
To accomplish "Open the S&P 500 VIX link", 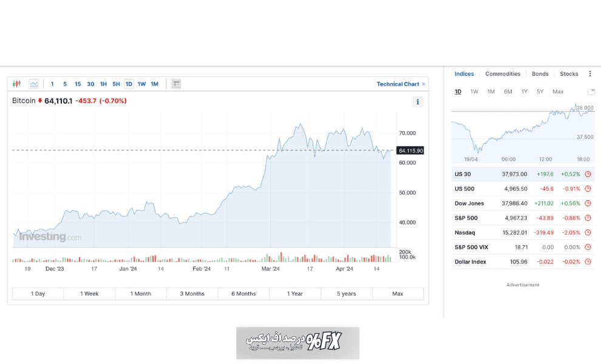I will coord(472,247).
